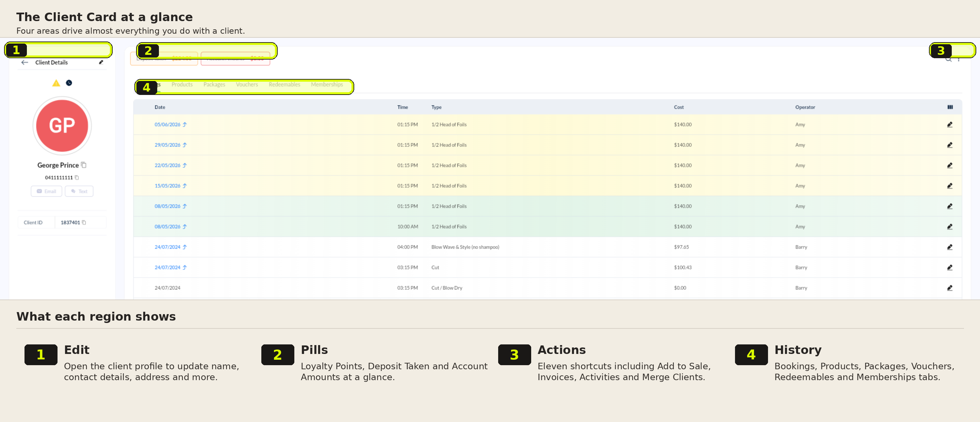Click the "Client Details" panel title

pyautogui.click(x=51, y=62)
